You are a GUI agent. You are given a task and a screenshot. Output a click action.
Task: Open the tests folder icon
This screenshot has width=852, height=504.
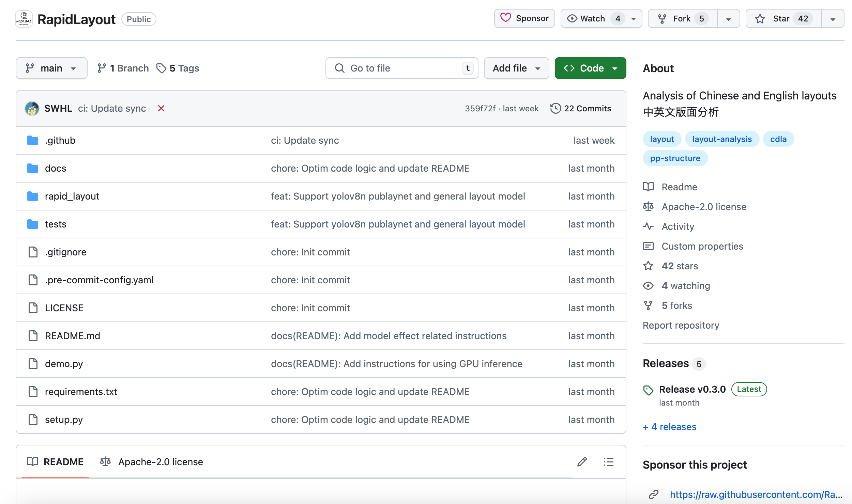click(33, 224)
